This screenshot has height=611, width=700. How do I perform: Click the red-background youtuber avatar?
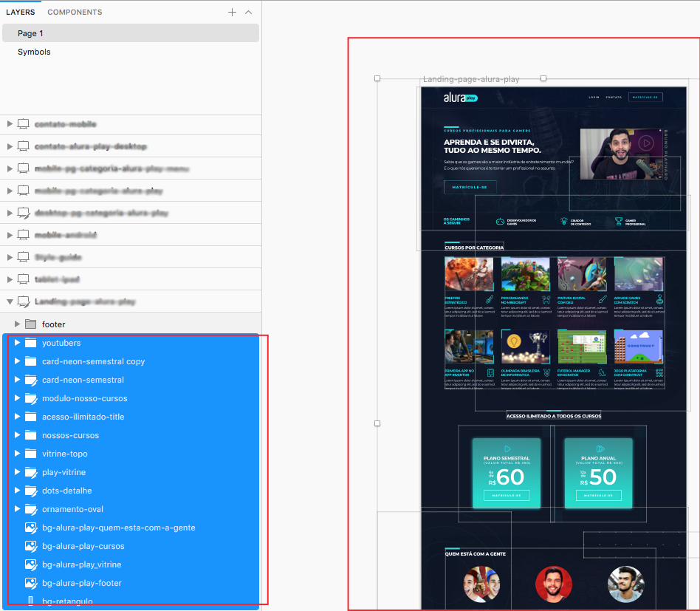[553, 584]
